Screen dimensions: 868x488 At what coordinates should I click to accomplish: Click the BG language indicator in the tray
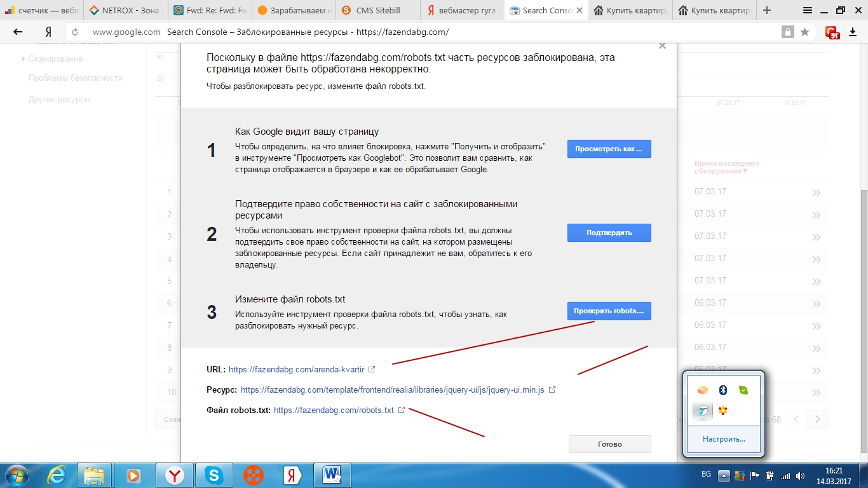pos(706,475)
